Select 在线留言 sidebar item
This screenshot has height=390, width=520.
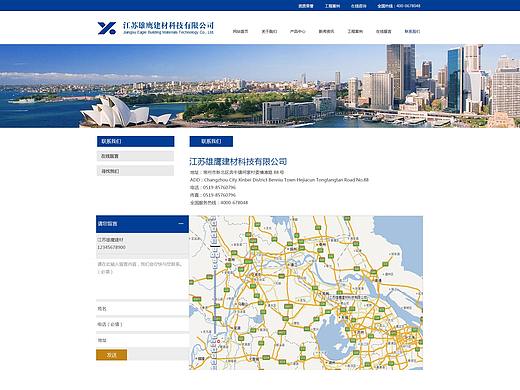coord(135,156)
